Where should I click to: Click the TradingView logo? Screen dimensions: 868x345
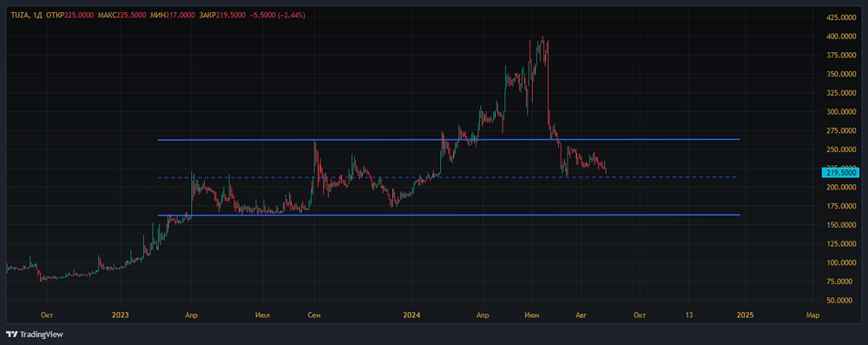click(x=35, y=335)
